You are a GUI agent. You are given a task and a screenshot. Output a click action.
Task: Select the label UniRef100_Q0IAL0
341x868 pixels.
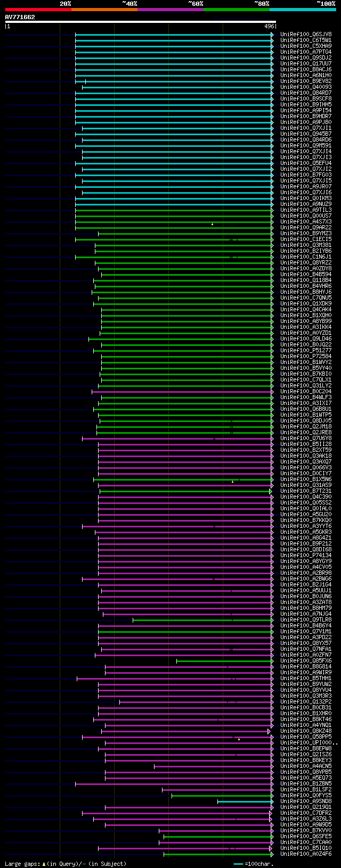(x=306, y=508)
